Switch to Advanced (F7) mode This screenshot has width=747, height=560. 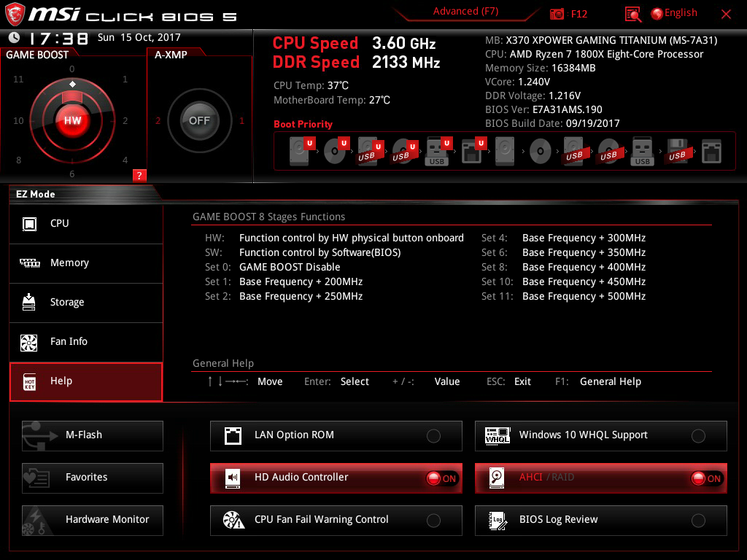point(465,12)
